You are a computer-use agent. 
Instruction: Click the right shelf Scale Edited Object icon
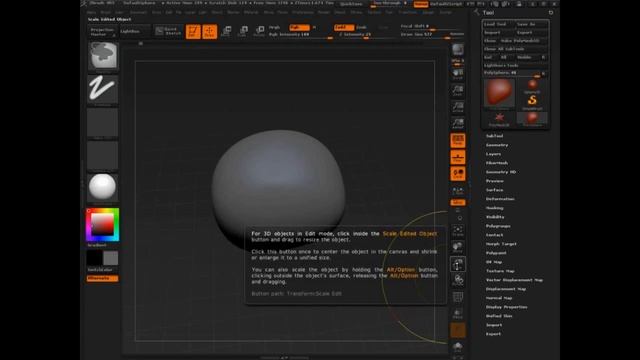(x=458, y=264)
